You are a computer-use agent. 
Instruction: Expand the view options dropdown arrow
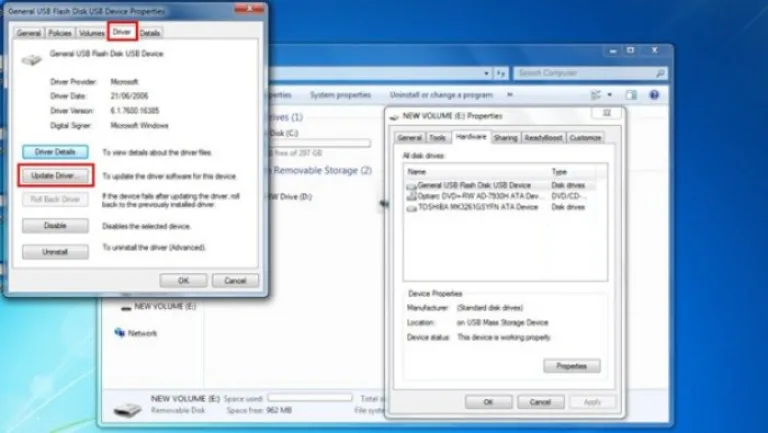click(609, 95)
